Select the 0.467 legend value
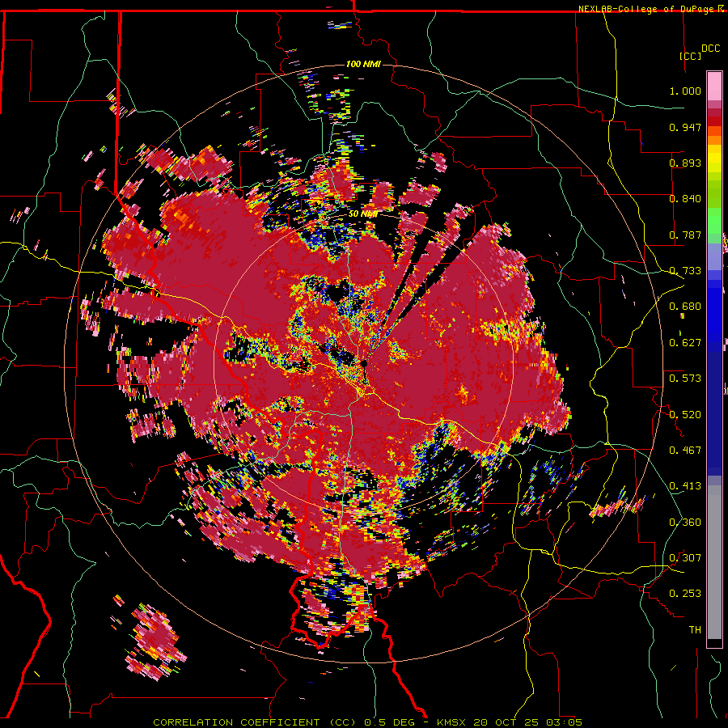 click(x=685, y=451)
